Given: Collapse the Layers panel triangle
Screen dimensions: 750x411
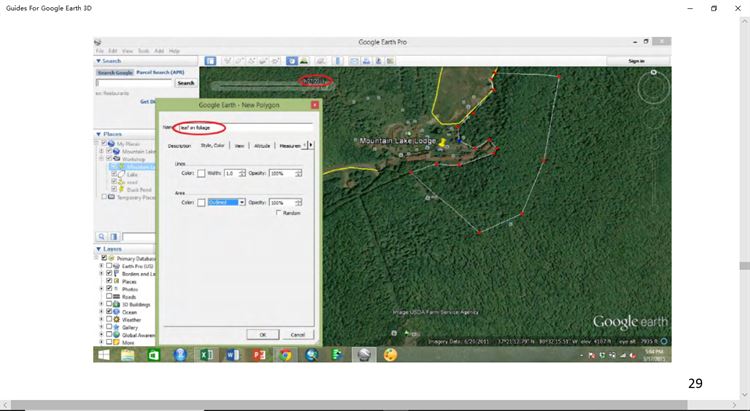Looking at the screenshot, I should (x=99, y=249).
